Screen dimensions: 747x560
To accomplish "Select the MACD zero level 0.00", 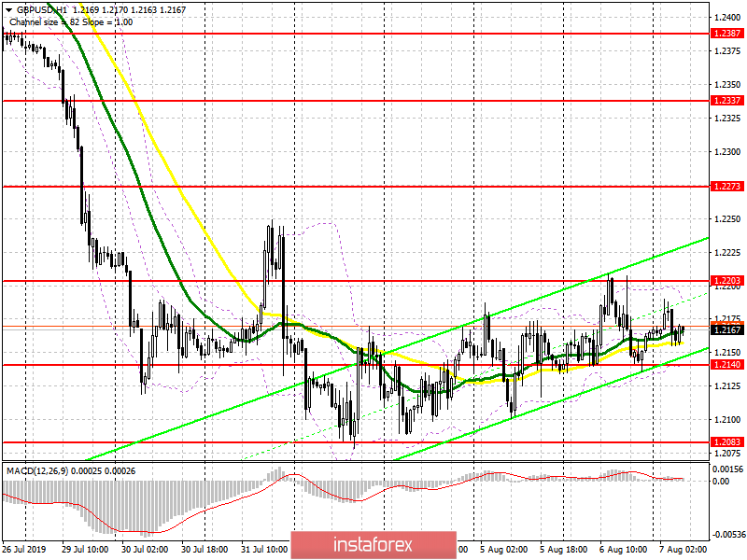I will coord(720,482).
